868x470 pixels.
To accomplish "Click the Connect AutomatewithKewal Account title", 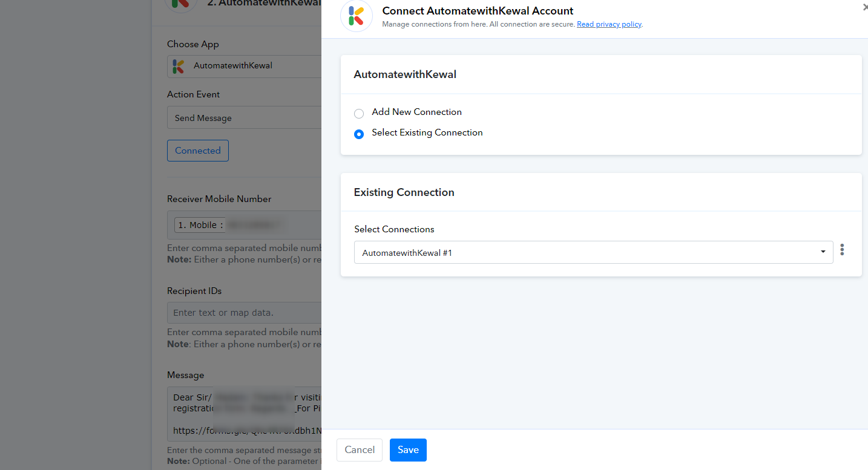I will click(x=478, y=11).
